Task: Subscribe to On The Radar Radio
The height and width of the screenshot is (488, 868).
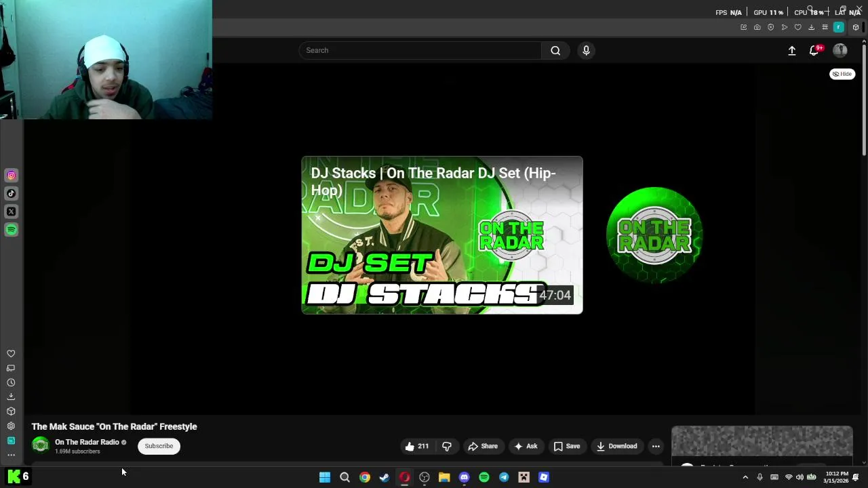Action: point(159,446)
